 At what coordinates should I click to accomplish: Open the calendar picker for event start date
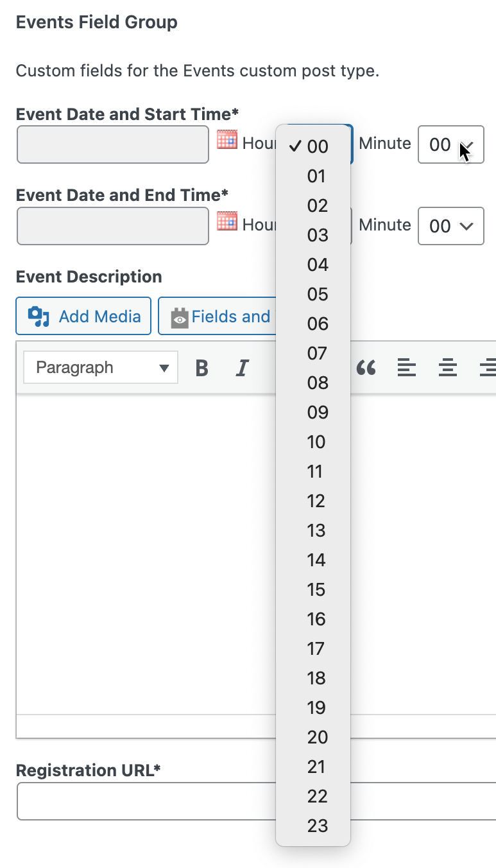tap(227, 140)
